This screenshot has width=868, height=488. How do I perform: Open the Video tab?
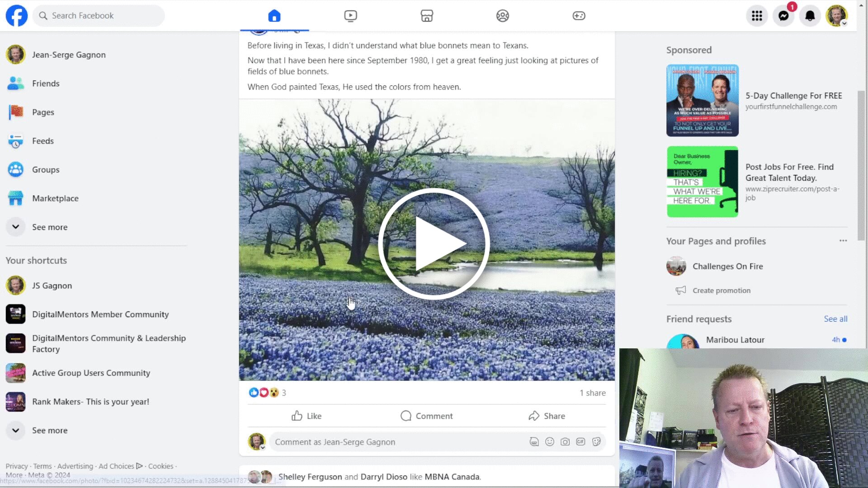click(x=350, y=16)
